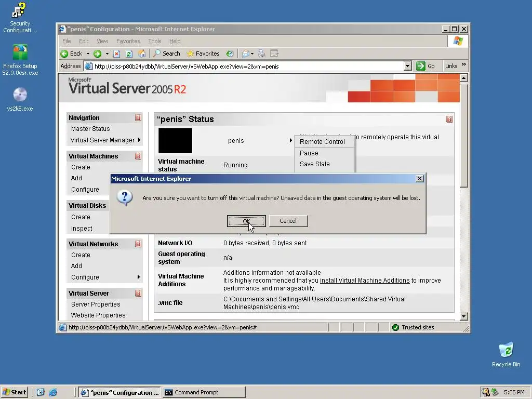Confirm turn off by clicking OK
Screen dimensions: 532x399
point(246,221)
